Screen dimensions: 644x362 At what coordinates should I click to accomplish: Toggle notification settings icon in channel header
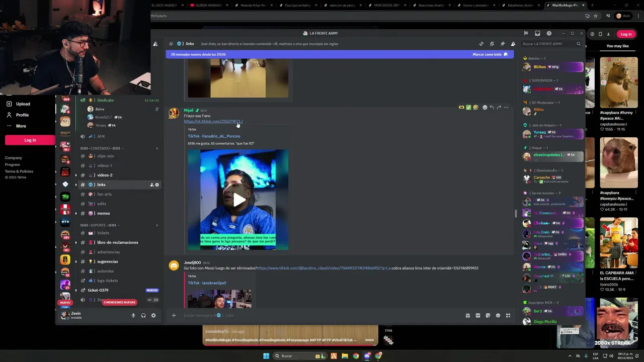tap(492, 44)
